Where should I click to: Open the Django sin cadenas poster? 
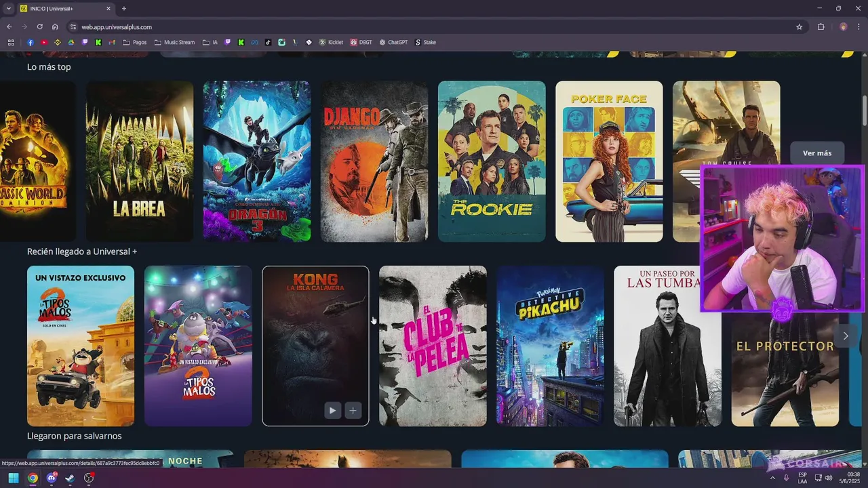click(x=374, y=161)
